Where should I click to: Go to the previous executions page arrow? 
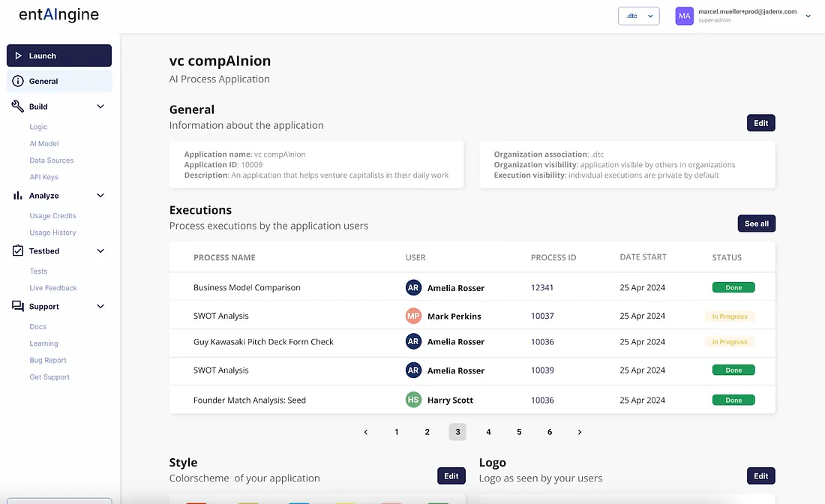pyautogui.click(x=366, y=432)
